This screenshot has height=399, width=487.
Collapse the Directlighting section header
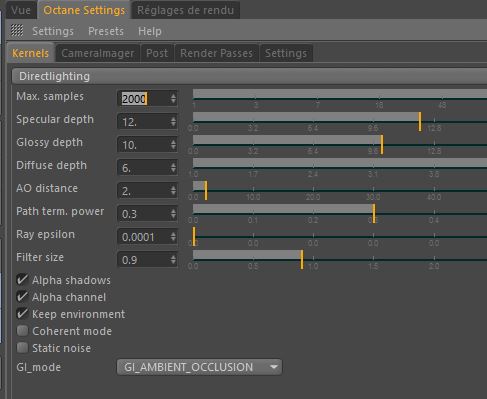click(x=249, y=76)
